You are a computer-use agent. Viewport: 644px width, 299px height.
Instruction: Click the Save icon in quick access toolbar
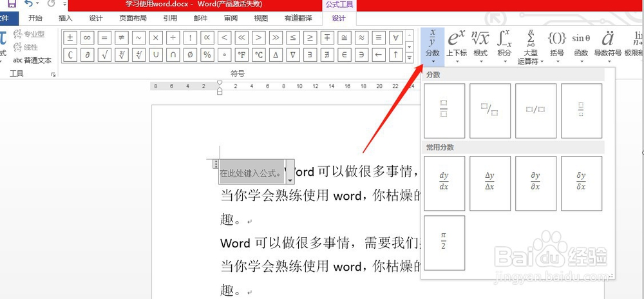pyautogui.click(x=12, y=4)
